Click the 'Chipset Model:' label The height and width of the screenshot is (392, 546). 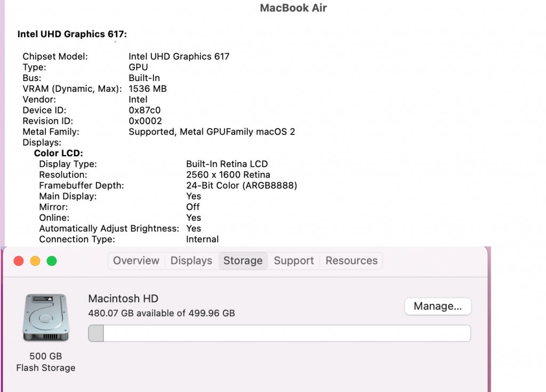coord(55,57)
